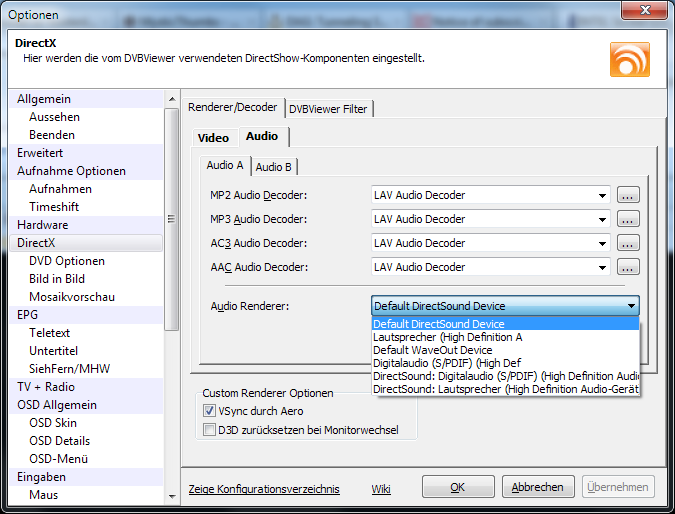This screenshot has height=514, width=675.
Task: Open DVD Optionen page
Action: click(86, 261)
